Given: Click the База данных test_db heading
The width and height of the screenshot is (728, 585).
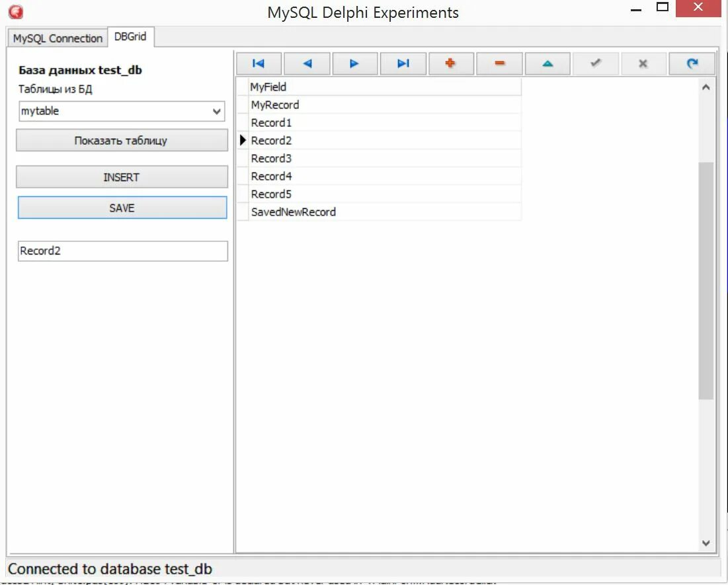Looking at the screenshot, I should pos(80,70).
